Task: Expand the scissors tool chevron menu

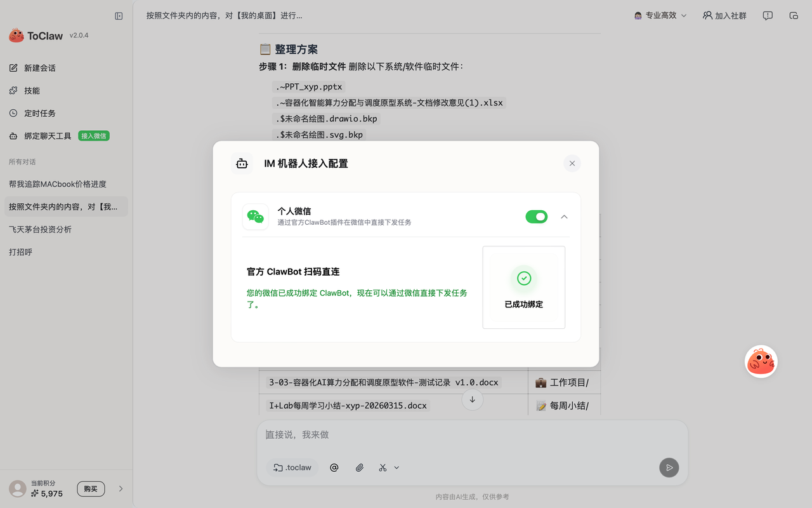Action: click(396, 467)
